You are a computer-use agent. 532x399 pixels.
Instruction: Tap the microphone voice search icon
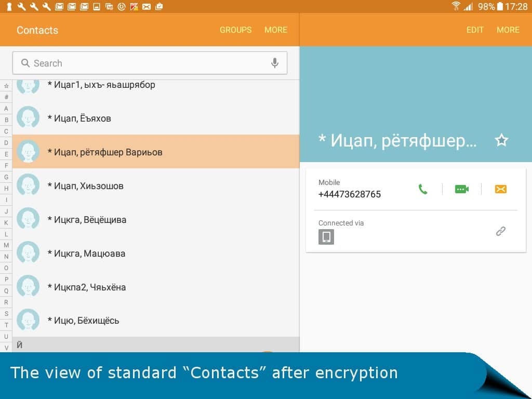point(275,63)
